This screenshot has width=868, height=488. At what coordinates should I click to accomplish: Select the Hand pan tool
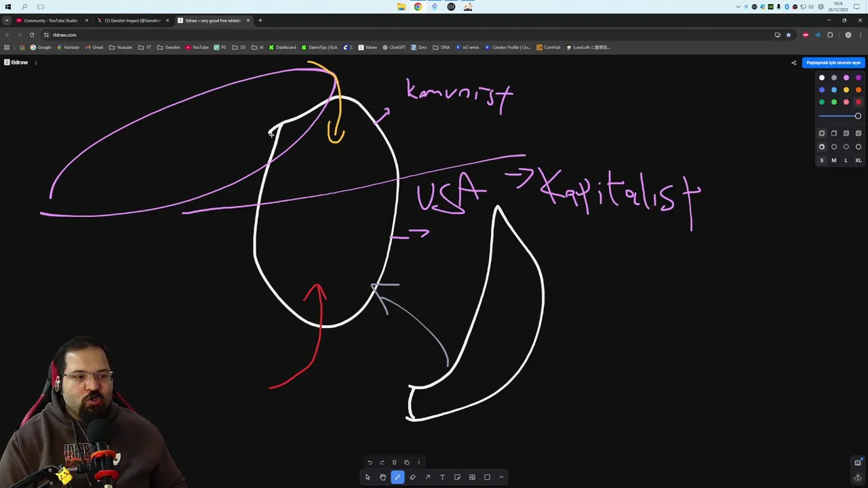[382, 477]
